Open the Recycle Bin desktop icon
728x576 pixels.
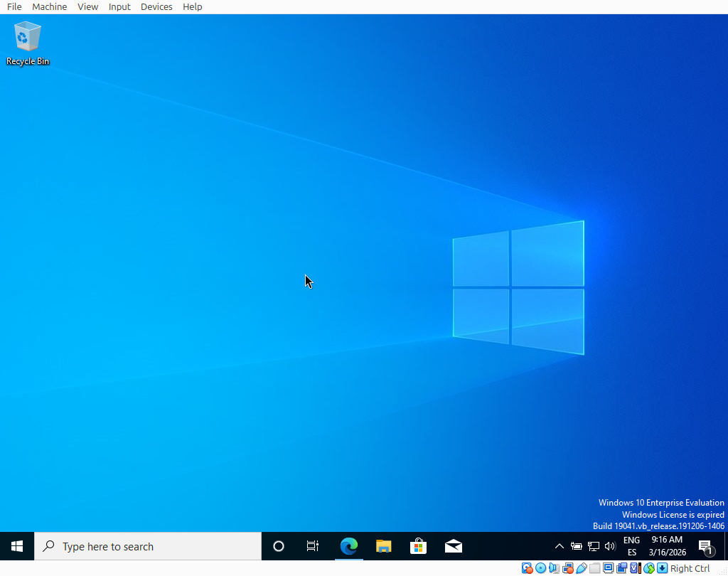pyautogui.click(x=28, y=43)
